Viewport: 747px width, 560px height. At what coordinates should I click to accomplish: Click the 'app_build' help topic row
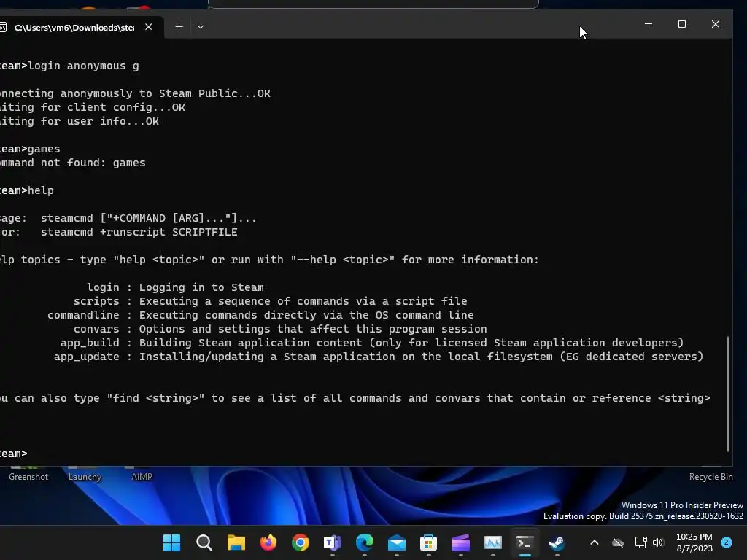click(372, 343)
